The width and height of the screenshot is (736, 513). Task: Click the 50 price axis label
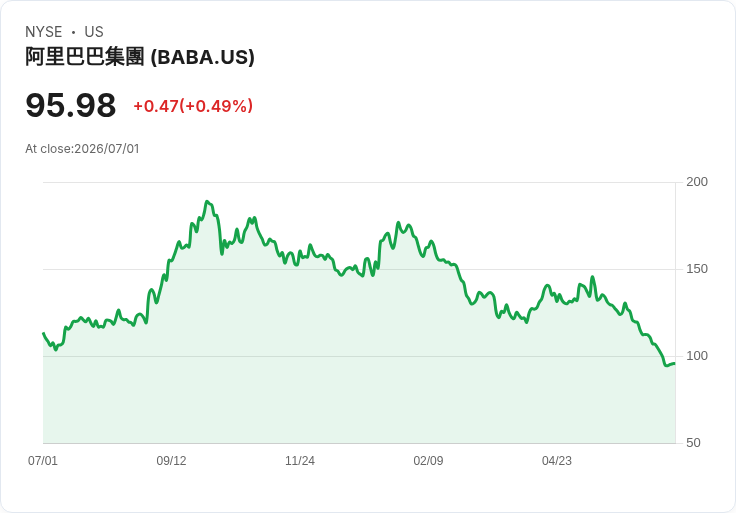tap(693, 443)
